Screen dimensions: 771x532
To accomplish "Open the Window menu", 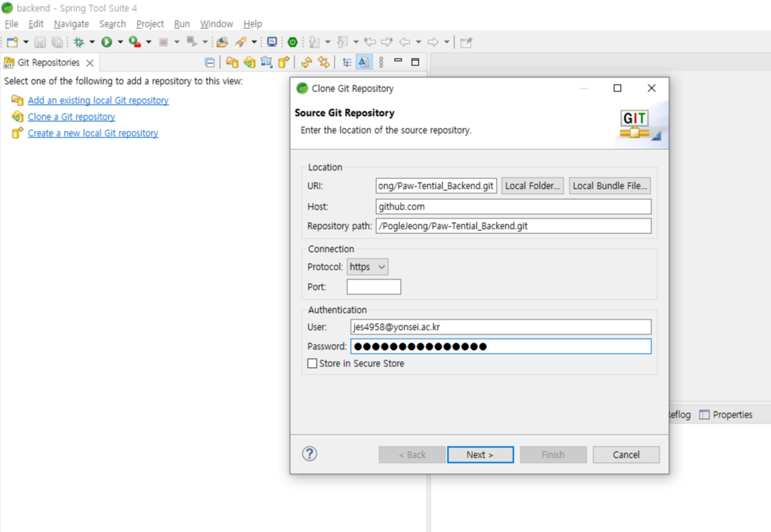I will 216,24.
